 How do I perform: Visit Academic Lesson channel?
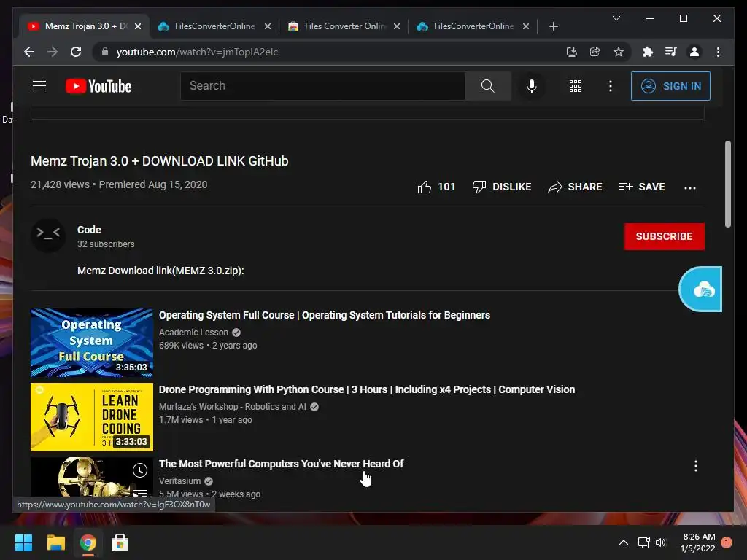tap(193, 332)
